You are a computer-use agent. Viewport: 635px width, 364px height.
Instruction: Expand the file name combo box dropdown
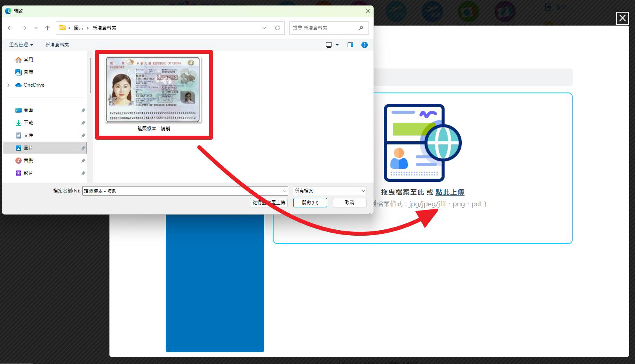pyautogui.click(x=284, y=191)
